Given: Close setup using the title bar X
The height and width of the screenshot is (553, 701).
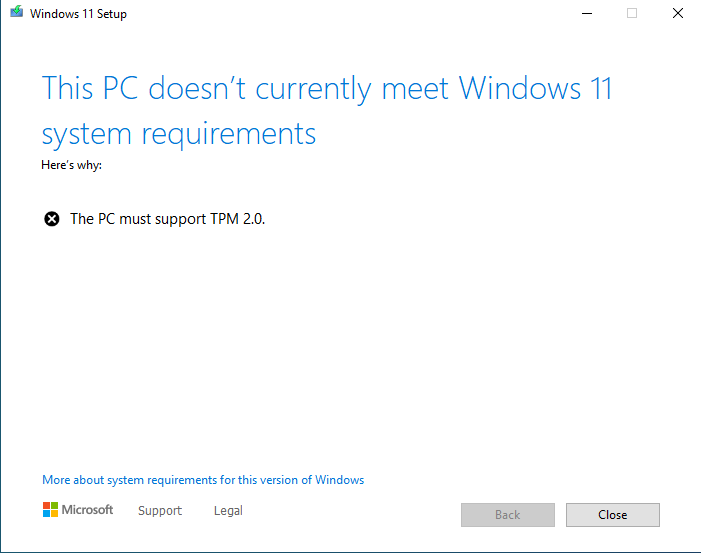Looking at the screenshot, I should pos(678,13).
